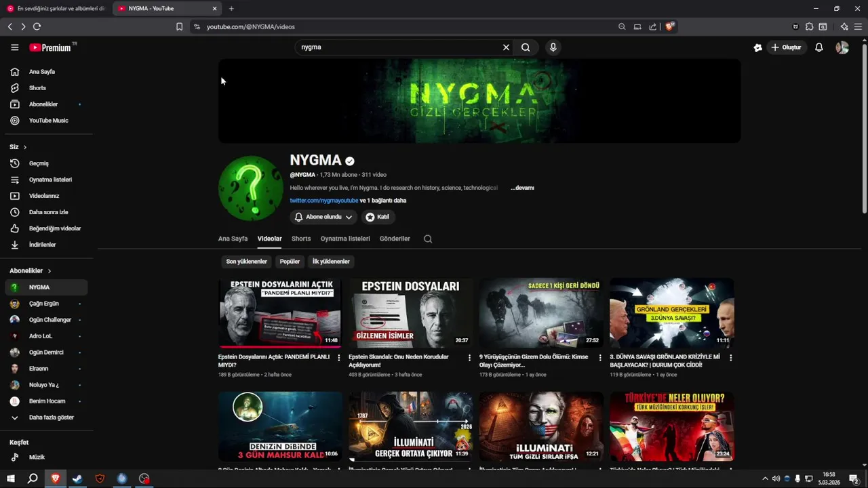This screenshot has width=868, height=488.
Task: Select the Son yüklenenler filter chip
Action: [x=247, y=262]
